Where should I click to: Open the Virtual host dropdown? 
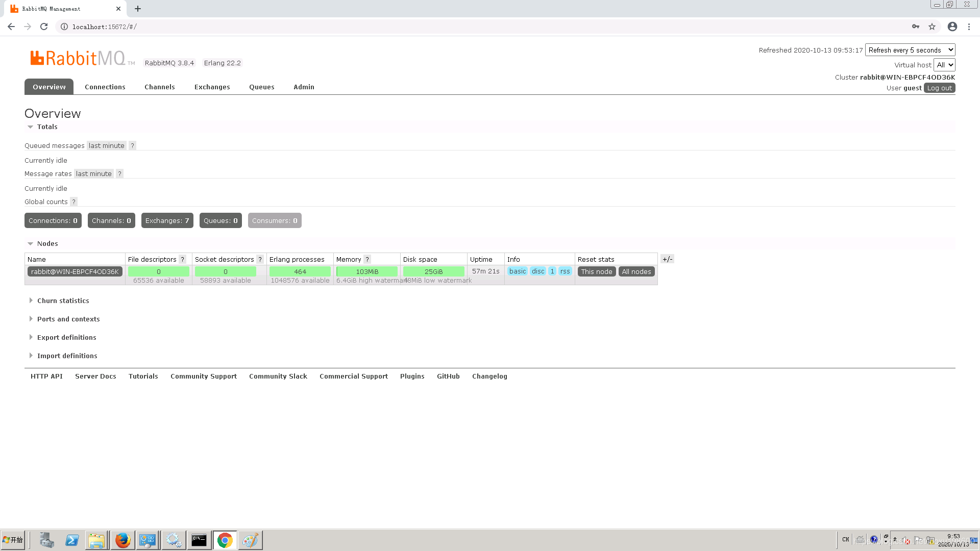944,65
